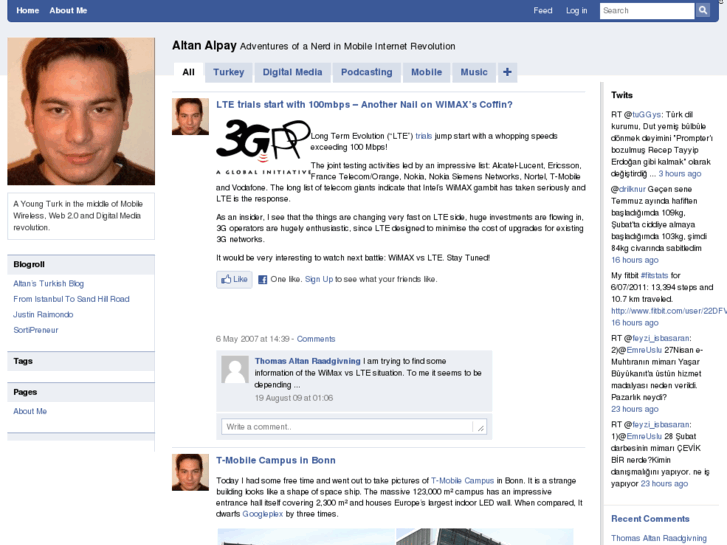Open author avatar beside T-Mobile Campus post
The height and width of the screenshot is (545, 727).
(x=190, y=472)
